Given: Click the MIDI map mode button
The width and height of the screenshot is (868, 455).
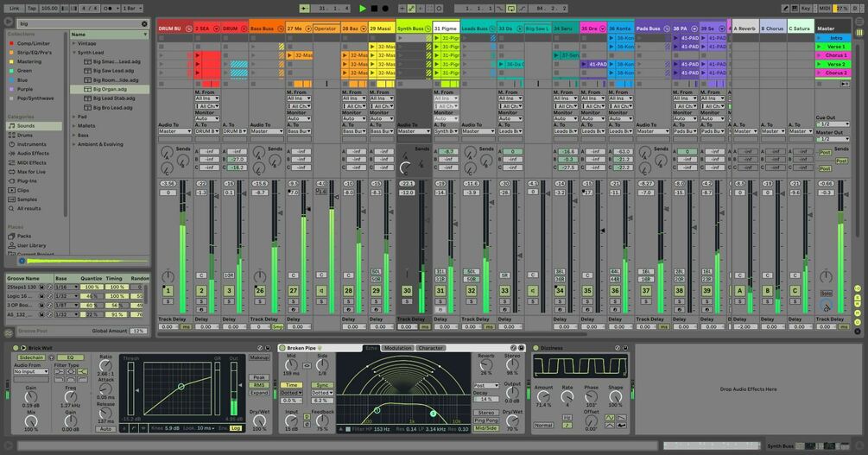Looking at the screenshot, I should click(x=825, y=9).
